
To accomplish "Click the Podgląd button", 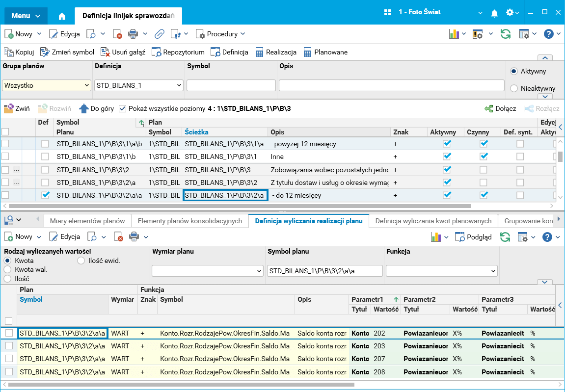I will click(x=473, y=237).
